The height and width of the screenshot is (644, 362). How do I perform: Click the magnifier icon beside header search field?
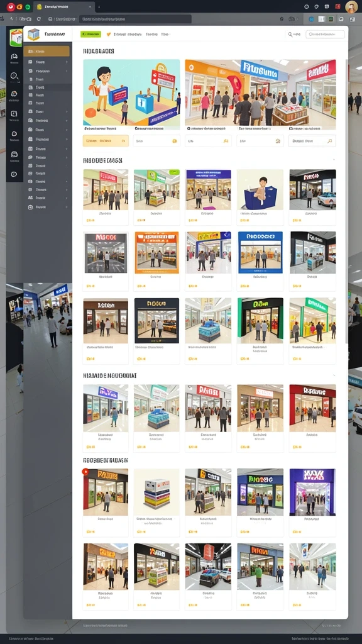[290, 35]
